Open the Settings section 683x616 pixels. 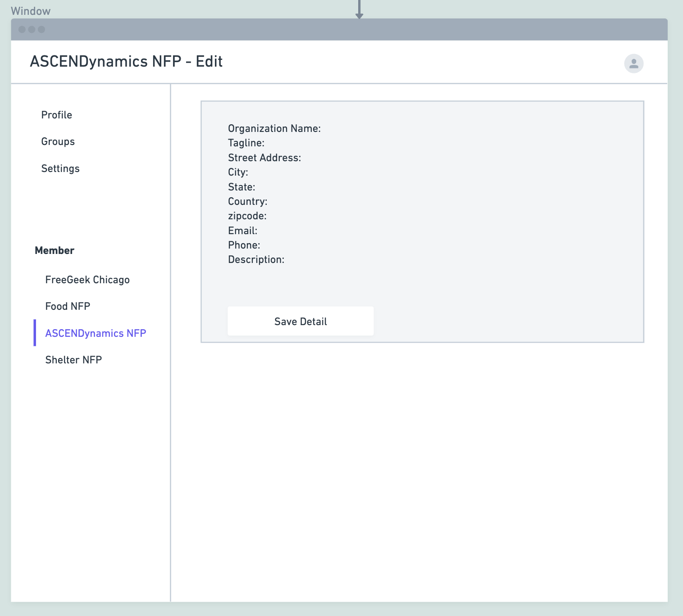click(x=60, y=168)
